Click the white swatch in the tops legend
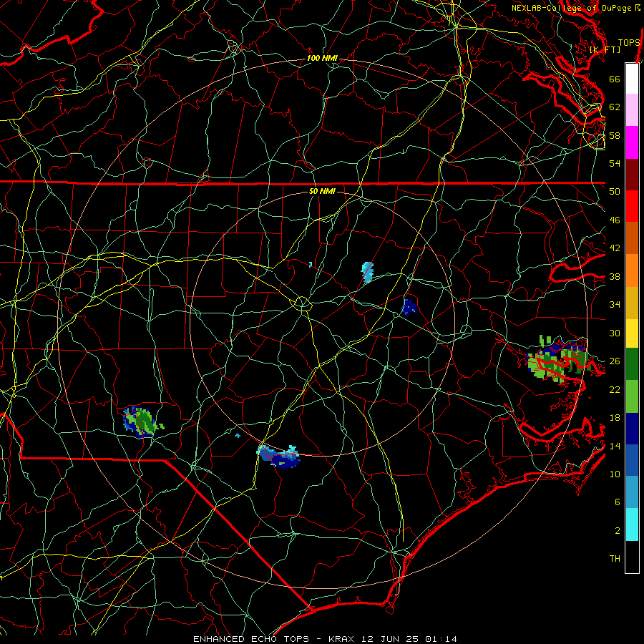 (x=632, y=79)
